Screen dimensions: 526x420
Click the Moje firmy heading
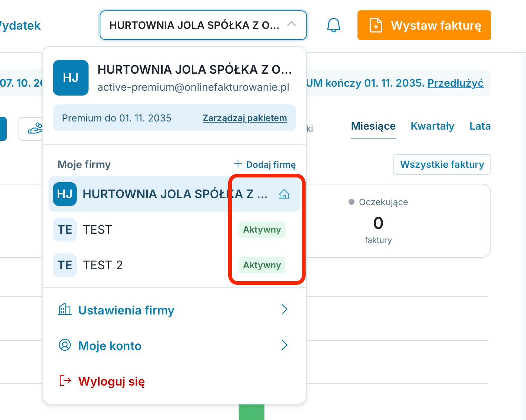coord(84,164)
